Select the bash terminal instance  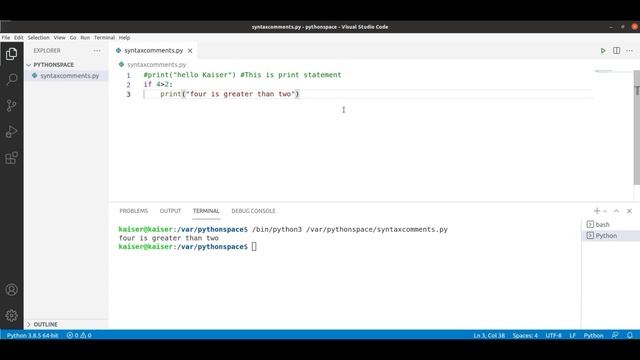point(611,224)
